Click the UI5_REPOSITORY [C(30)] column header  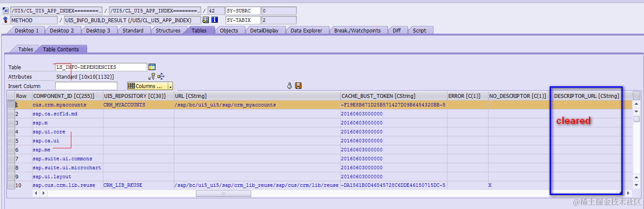coord(138,96)
